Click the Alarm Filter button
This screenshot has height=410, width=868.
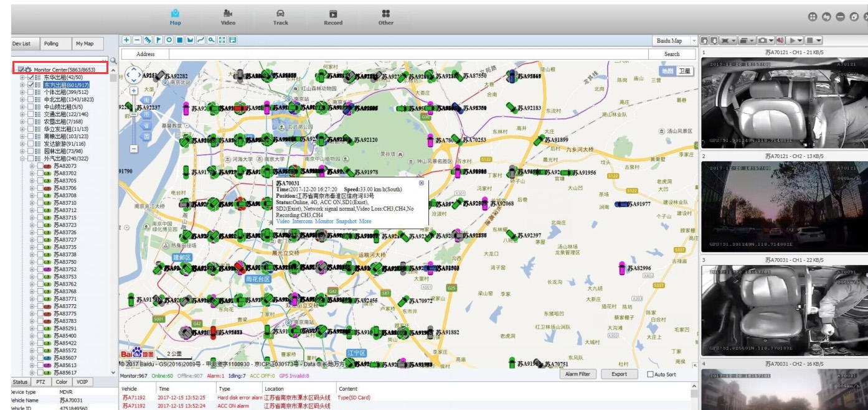pos(578,375)
